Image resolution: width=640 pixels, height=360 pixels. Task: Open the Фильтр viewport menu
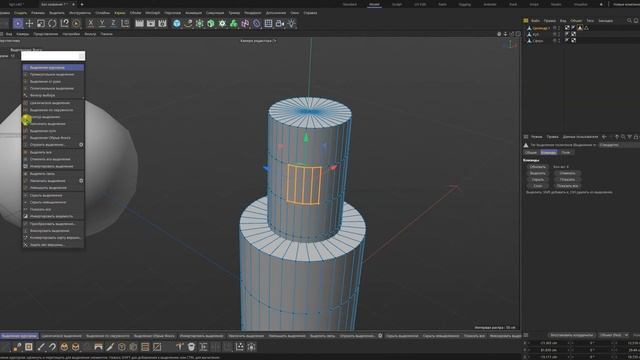click(90, 34)
